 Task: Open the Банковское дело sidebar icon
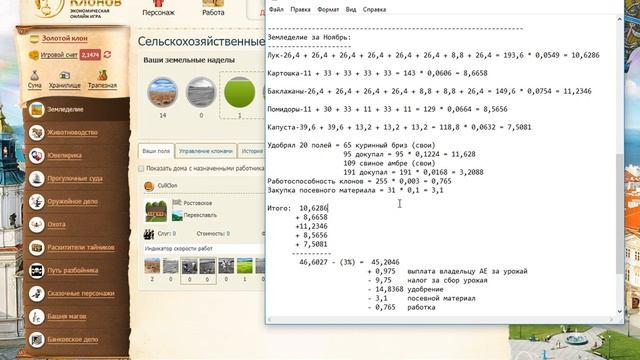[x=36, y=340]
